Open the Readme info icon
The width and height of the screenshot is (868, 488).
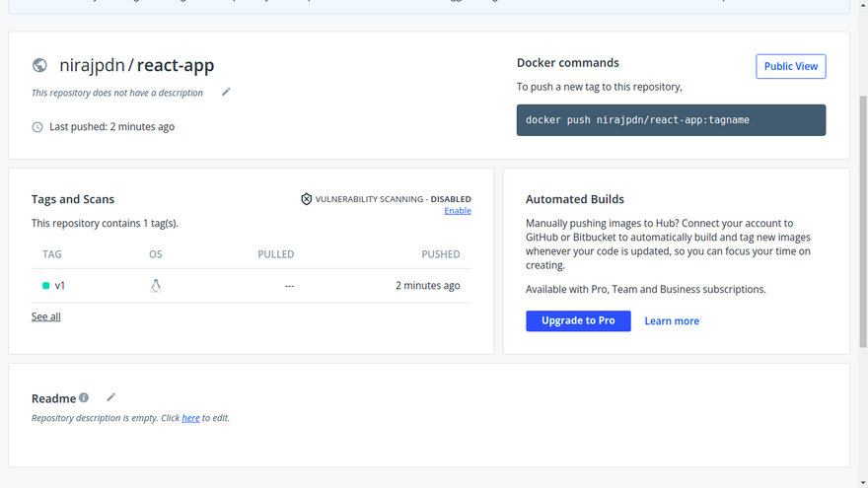[x=84, y=398]
